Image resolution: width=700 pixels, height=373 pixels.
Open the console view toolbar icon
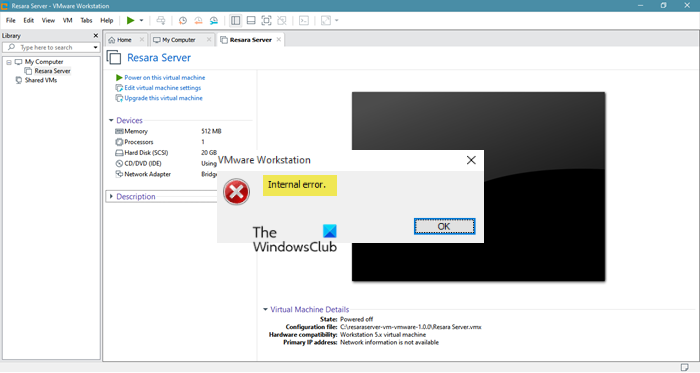304,21
